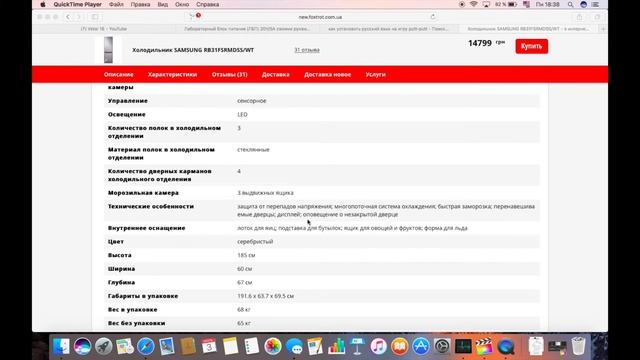Open App Store in the dock
640x360 pixels.
tap(421, 347)
